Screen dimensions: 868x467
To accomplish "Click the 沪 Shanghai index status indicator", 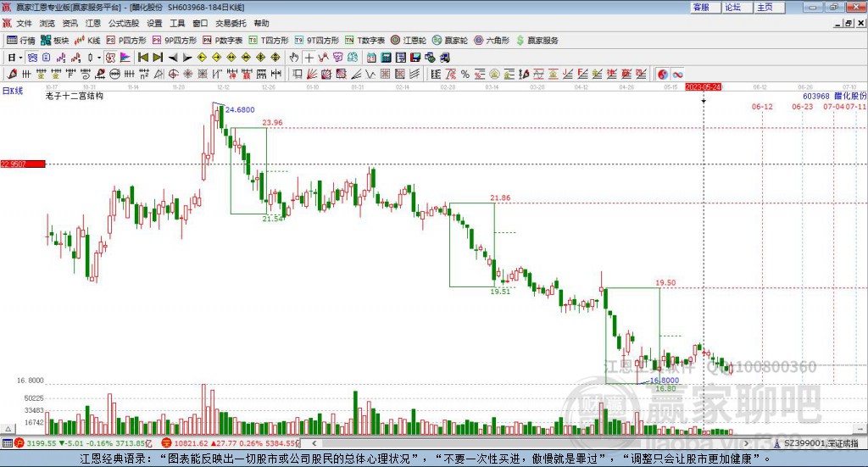I will (19, 443).
